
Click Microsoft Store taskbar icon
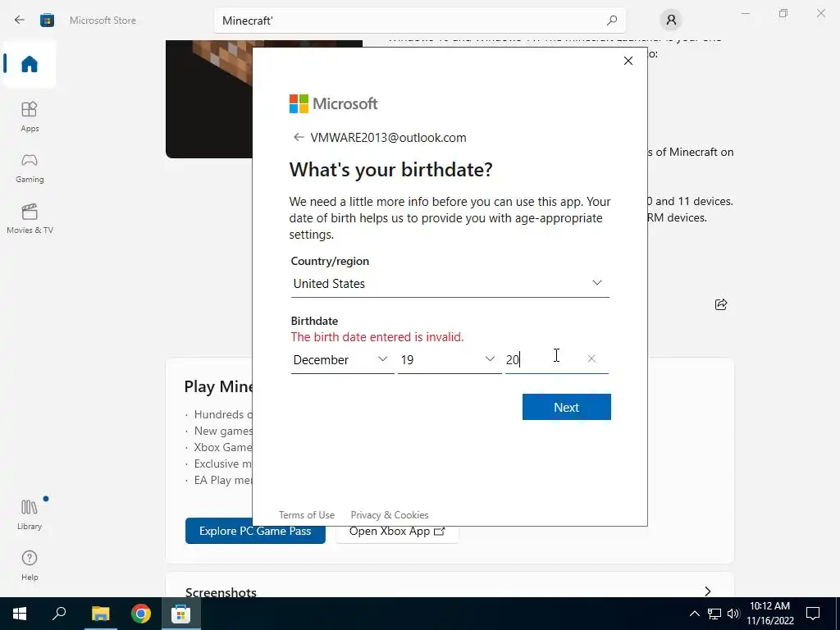pos(180,614)
